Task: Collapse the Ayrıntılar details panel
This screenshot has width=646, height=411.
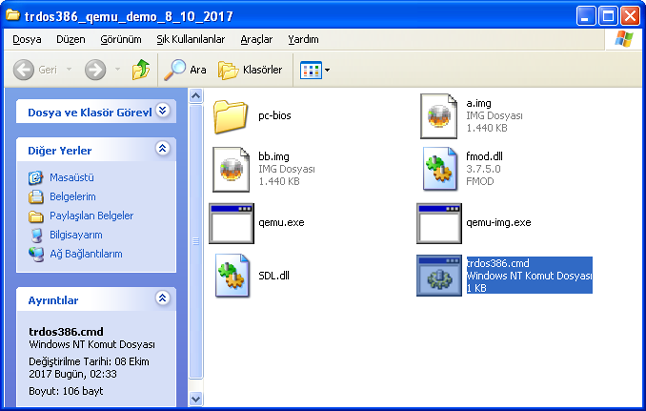Action: (163, 299)
